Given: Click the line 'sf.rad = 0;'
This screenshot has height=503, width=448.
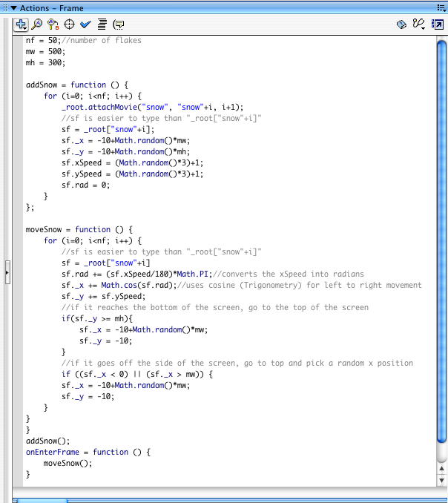Looking at the screenshot, I should (x=85, y=185).
